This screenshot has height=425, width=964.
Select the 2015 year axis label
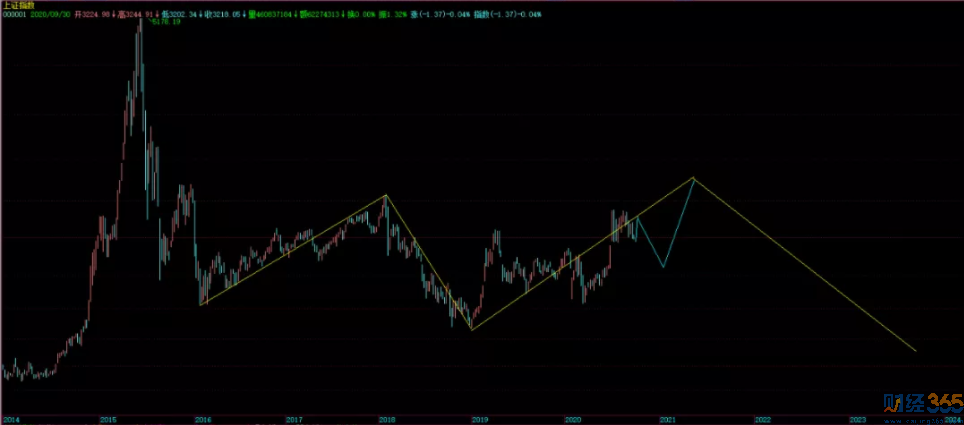tap(106, 418)
